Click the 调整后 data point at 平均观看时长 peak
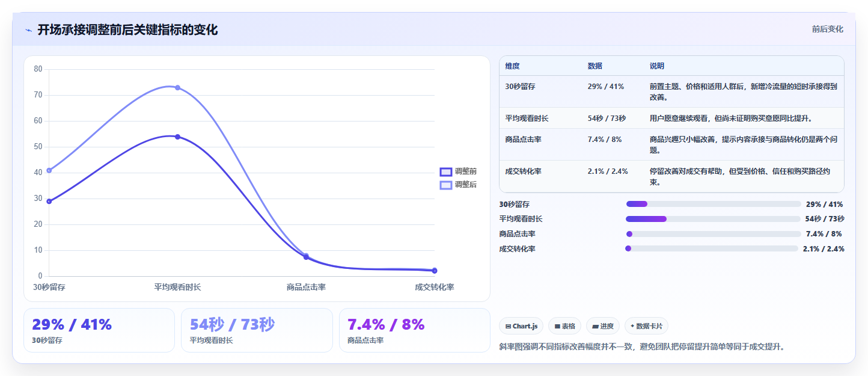 177,88
